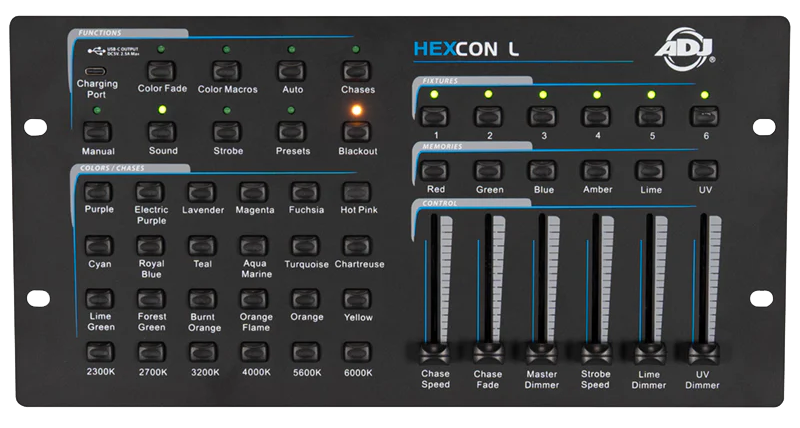Push the Color Fade function button
The height and width of the screenshot is (428, 800).
click(161, 71)
